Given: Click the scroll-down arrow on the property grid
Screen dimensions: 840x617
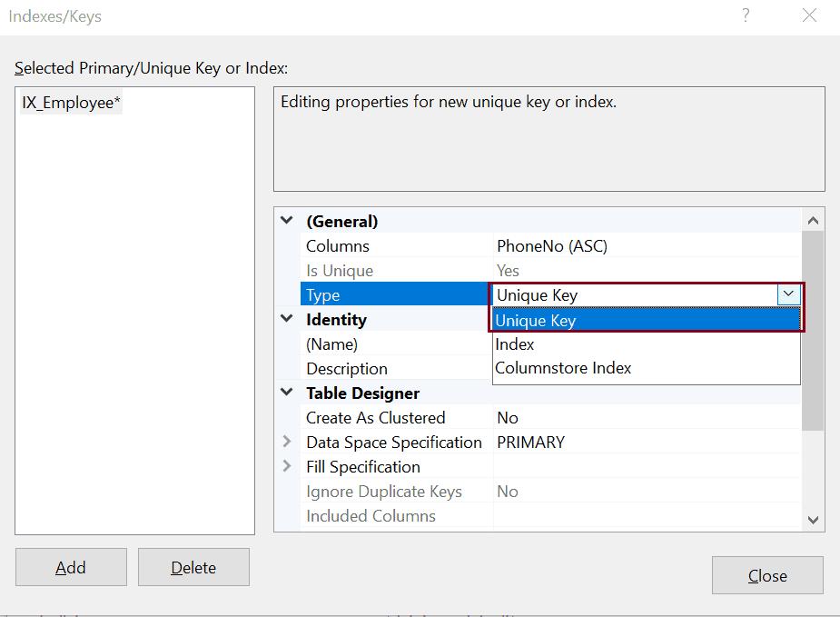Looking at the screenshot, I should coord(814,520).
